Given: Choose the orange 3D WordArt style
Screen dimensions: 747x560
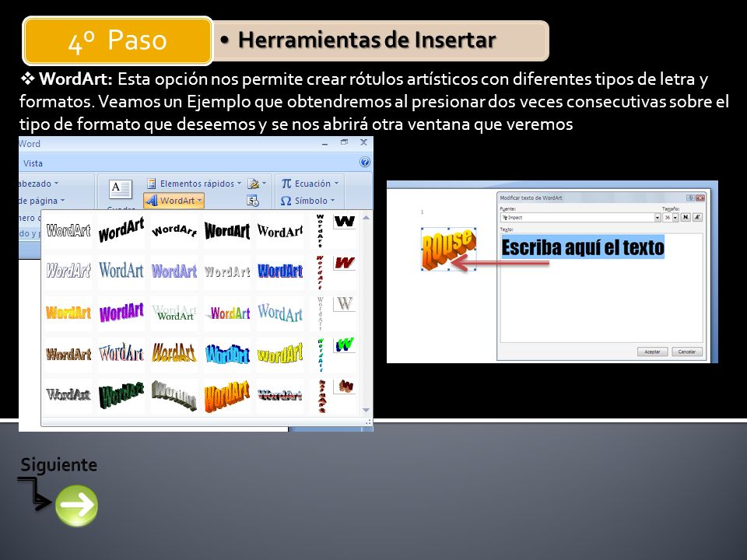Looking at the screenshot, I should pyautogui.click(x=227, y=396).
